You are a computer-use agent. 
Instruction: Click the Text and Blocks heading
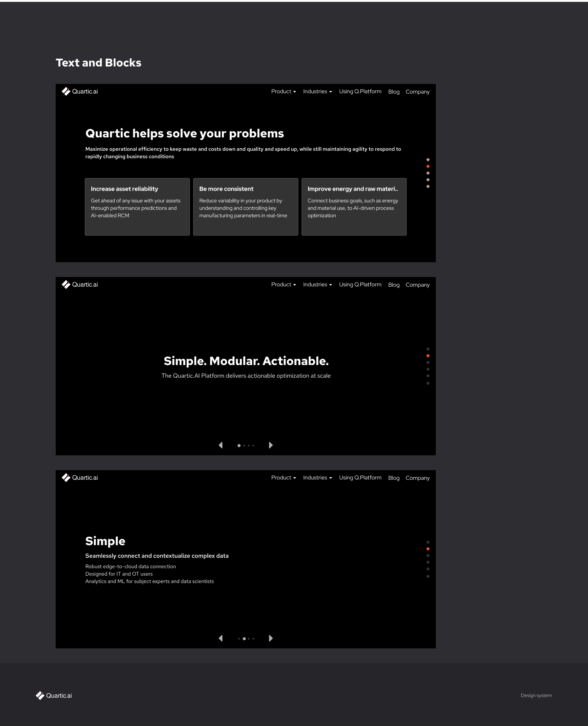pos(99,63)
